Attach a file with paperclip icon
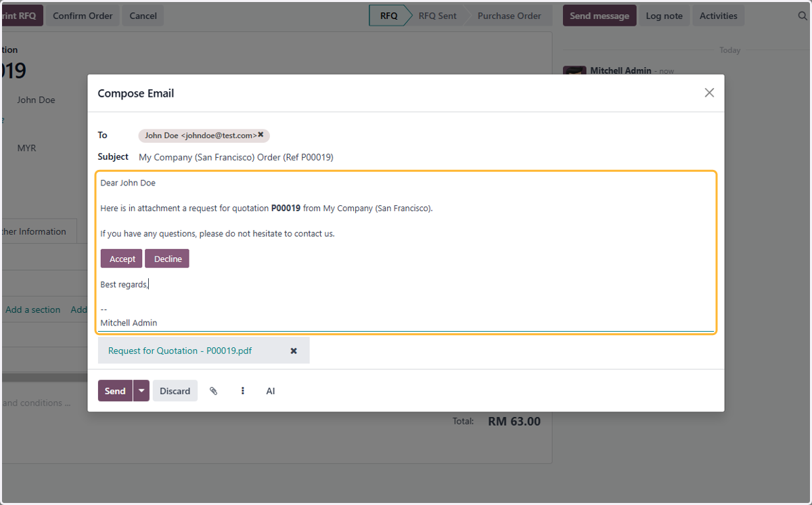The height and width of the screenshot is (505, 812). click(x=213, y=391)
